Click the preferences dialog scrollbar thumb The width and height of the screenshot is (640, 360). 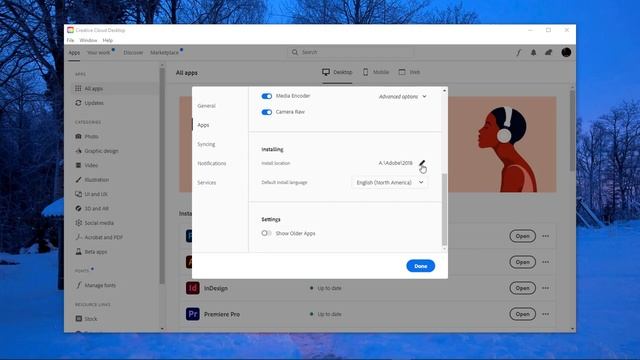click(x=444, y=209)
